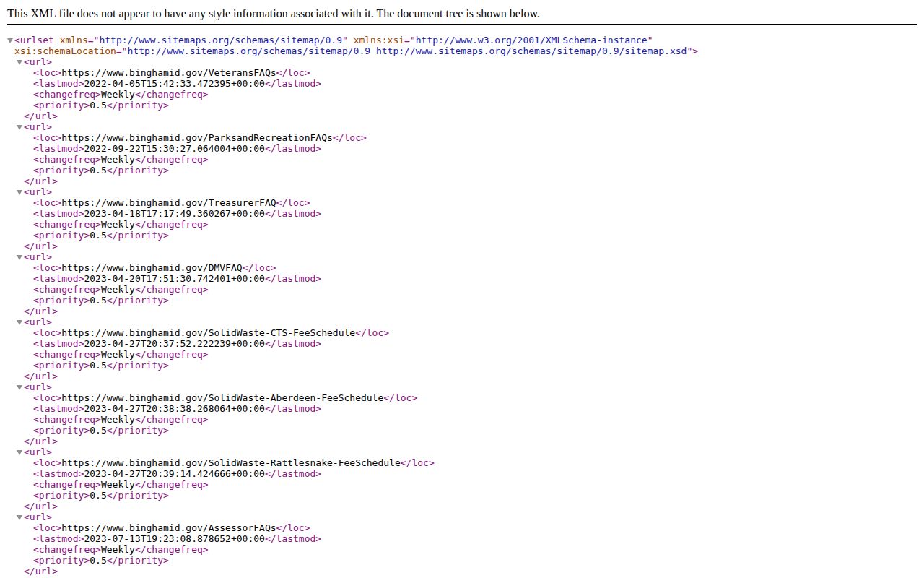The height and width of the screenshot is (578, 924).
Task: Click the DMVFAQ URL text
Action: coord(152,268)
